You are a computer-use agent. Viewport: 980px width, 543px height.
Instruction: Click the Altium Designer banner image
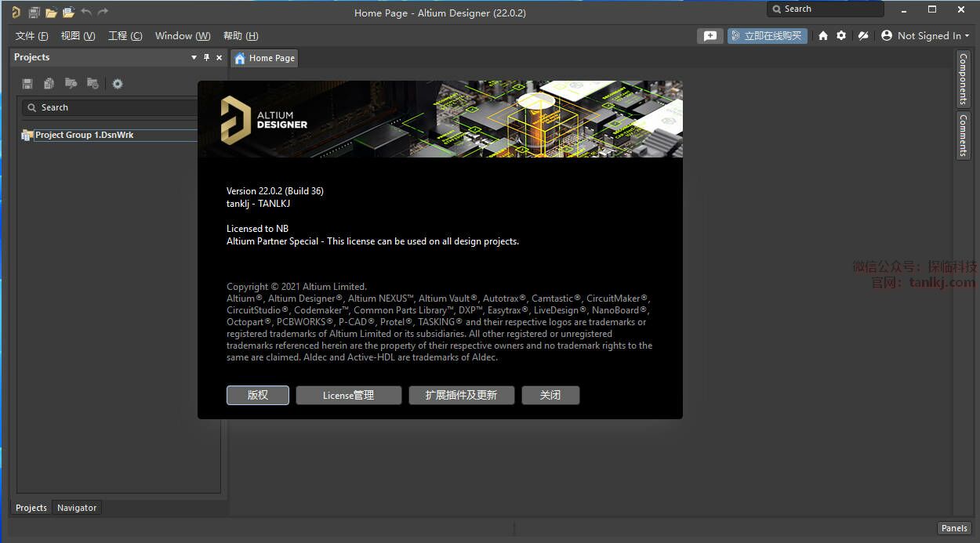pyautogui.click(x=440, y=119)
